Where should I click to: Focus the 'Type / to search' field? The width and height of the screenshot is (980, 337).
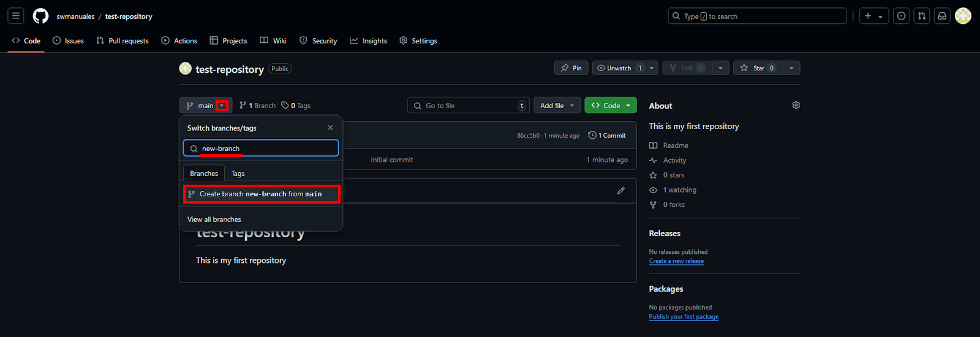[x=757, y=16]
